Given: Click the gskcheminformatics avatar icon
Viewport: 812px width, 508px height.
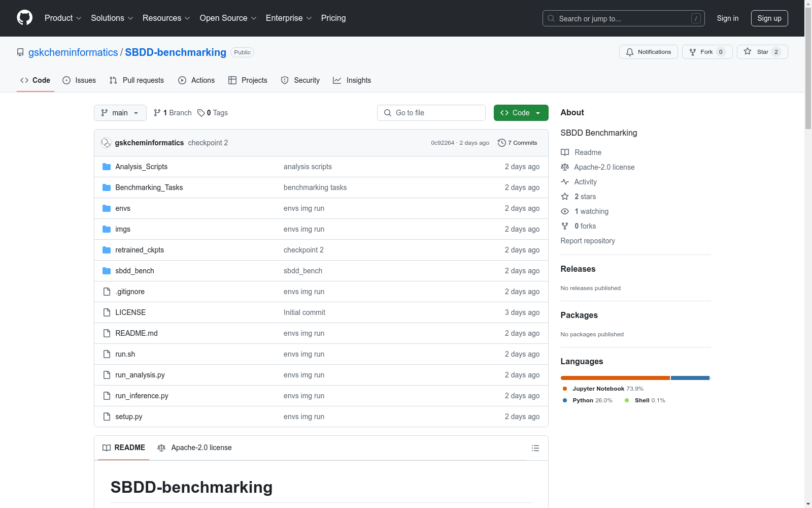Looking at the screenshot, I should pyautogui.click(x=106, y=143).
